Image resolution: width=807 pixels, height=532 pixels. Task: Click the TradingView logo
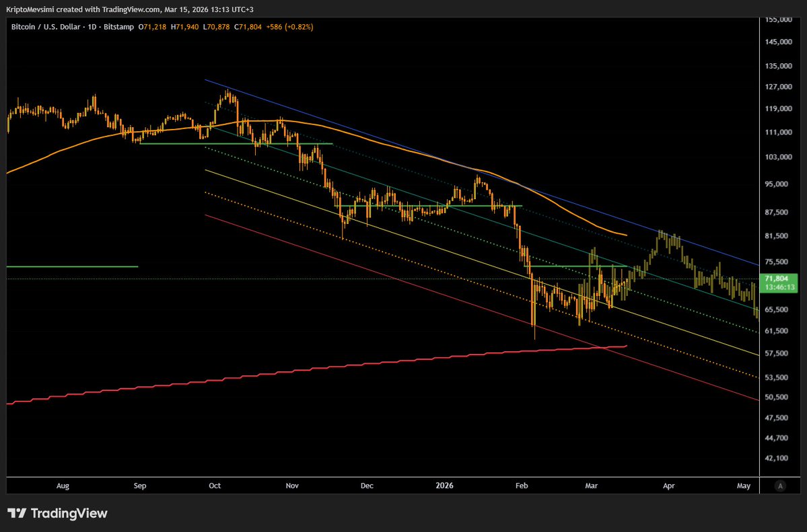pos(57,513)
